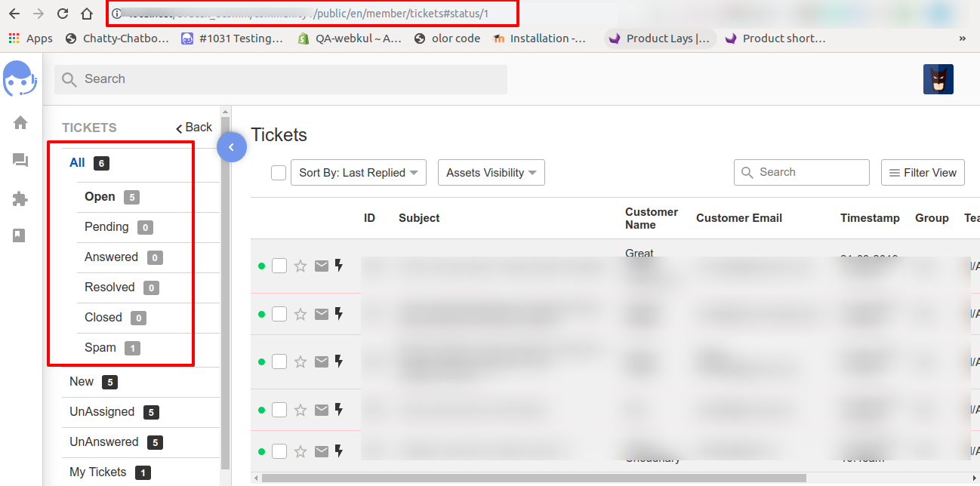Open the Product Lays bookmark
980x486 pixels.
point(659,38)
